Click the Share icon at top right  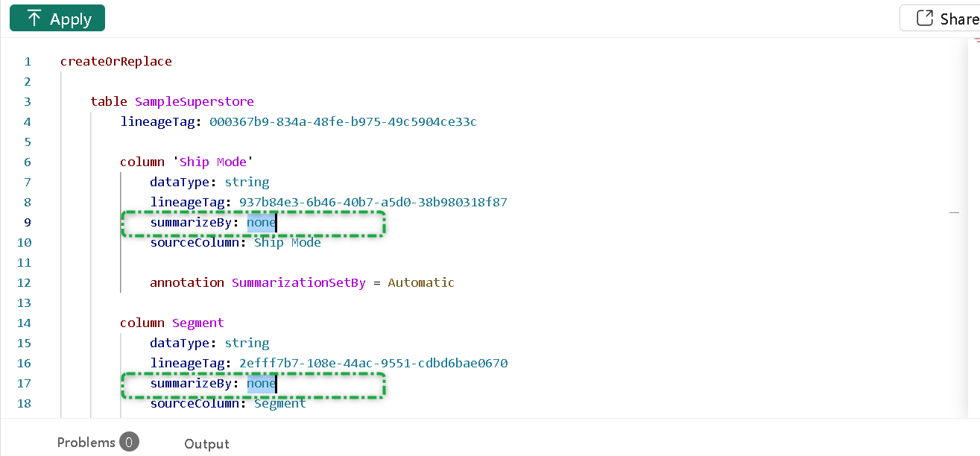coord(925,19)
